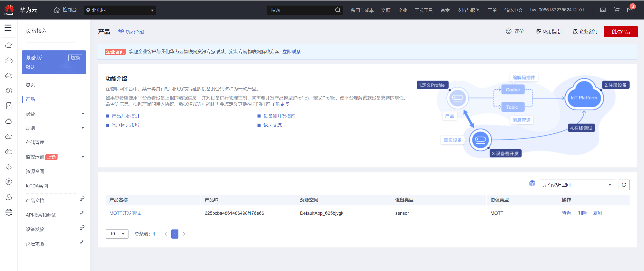Click the three-circles cluster sidebar icon
644x271 pixels.
pos(9,197)
